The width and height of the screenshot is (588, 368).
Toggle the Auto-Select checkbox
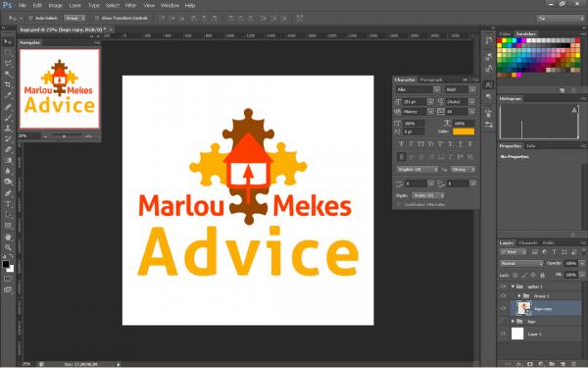31,18
